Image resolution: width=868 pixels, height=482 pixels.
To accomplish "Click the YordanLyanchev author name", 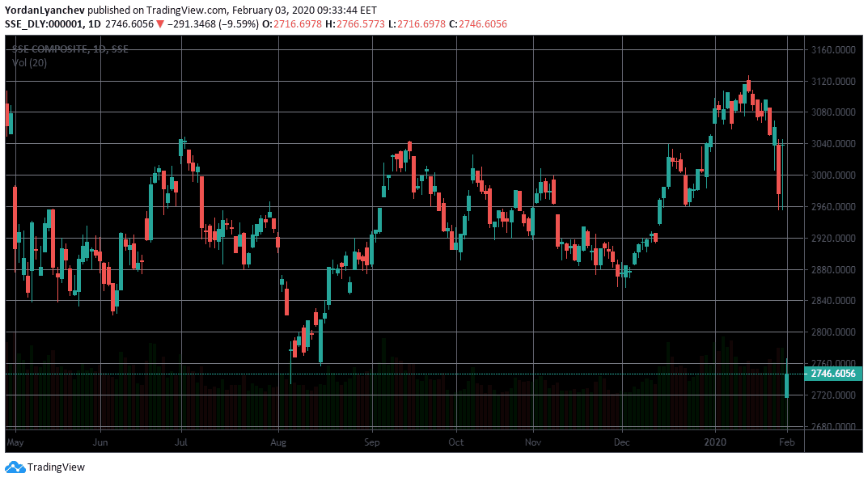I will [x=44, y=10].
